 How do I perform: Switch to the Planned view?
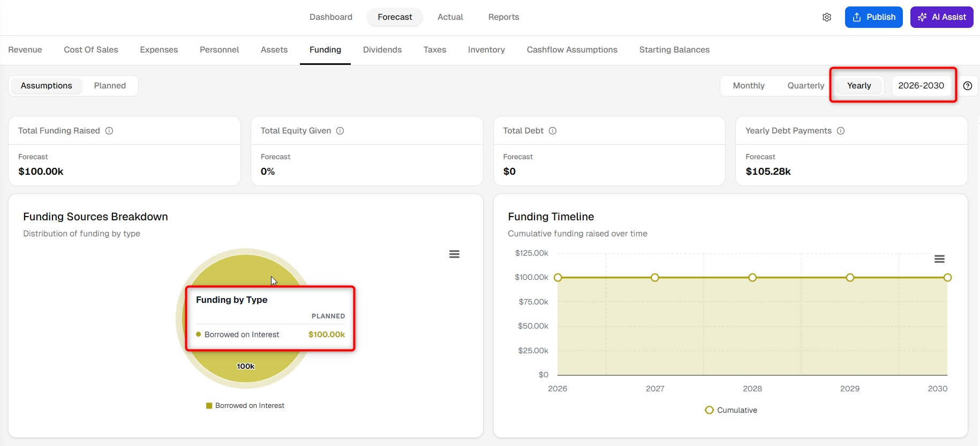coord(110,86)
